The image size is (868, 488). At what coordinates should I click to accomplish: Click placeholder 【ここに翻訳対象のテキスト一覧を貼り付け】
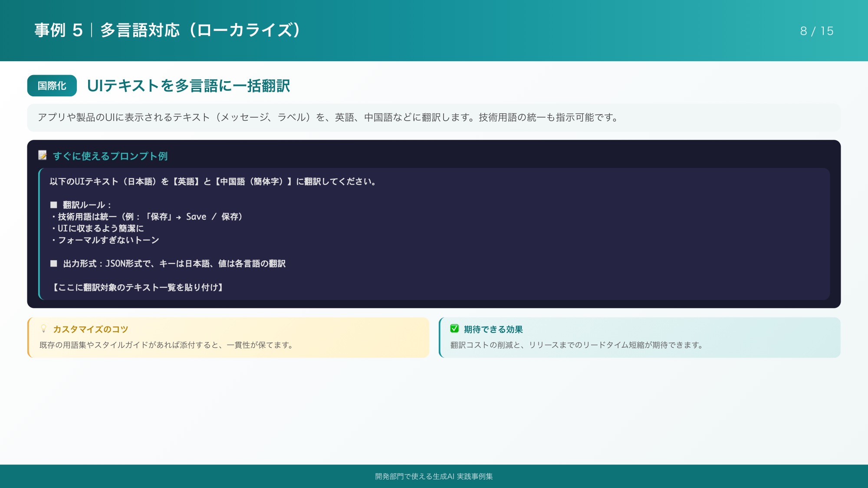click(x=138, y=287)
